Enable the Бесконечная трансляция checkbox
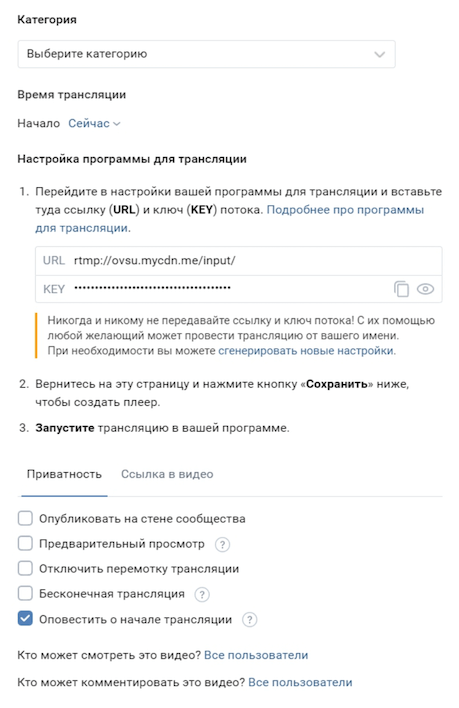Viewport: 459px width, 708px height. (x=25, y=593)
